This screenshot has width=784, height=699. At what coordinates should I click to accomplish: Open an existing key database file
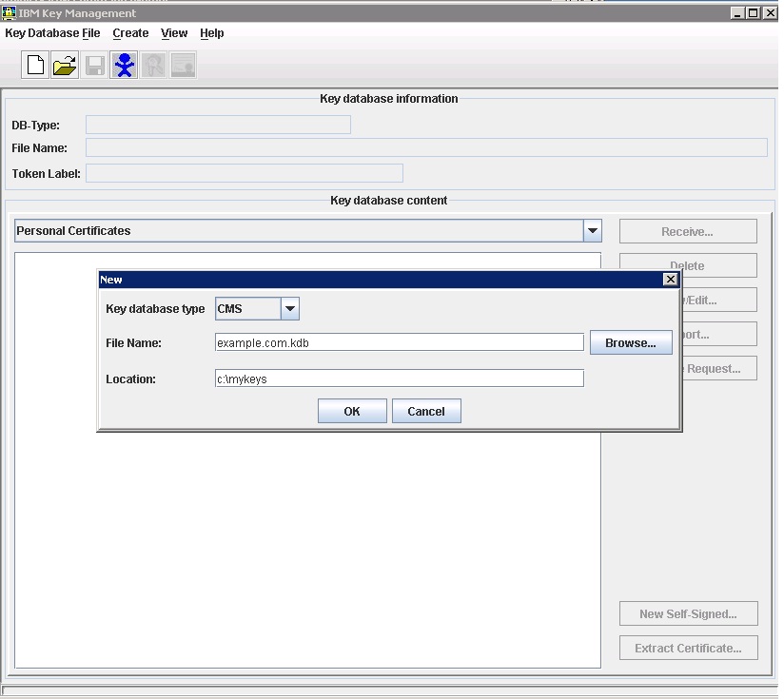[x=64, y=64]
